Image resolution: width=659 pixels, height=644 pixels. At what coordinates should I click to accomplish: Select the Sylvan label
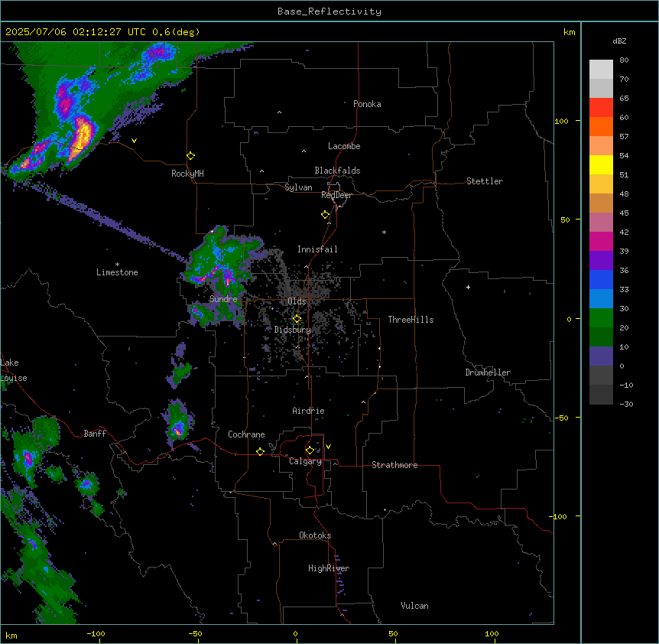[x=298, y=187]
